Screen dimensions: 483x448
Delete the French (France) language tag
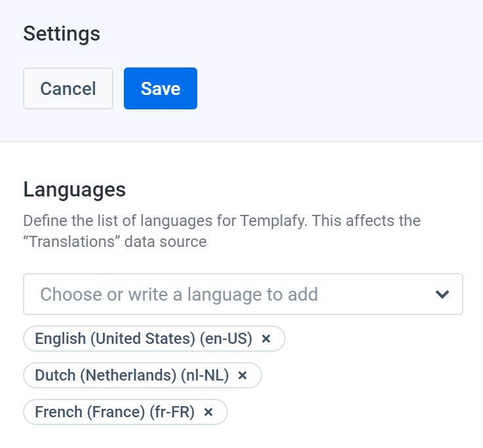click(x=208, y=412)
